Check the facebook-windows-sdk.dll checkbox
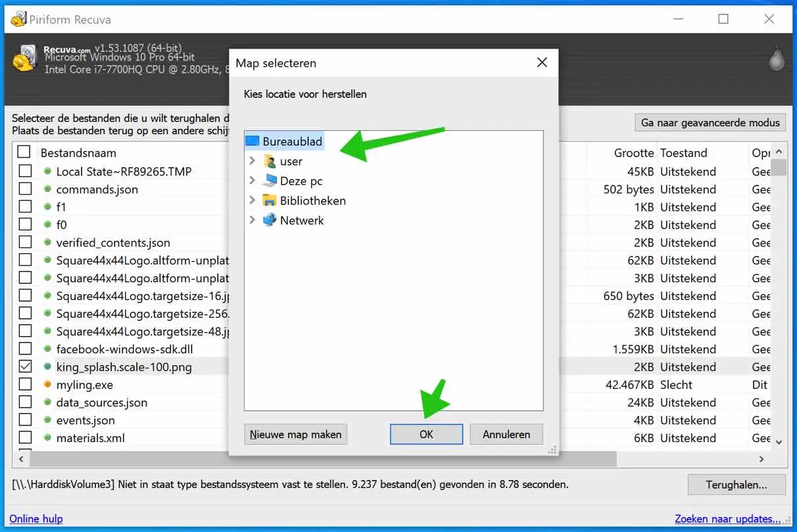Screen dimensions: 797x532 tap(25, 349)
